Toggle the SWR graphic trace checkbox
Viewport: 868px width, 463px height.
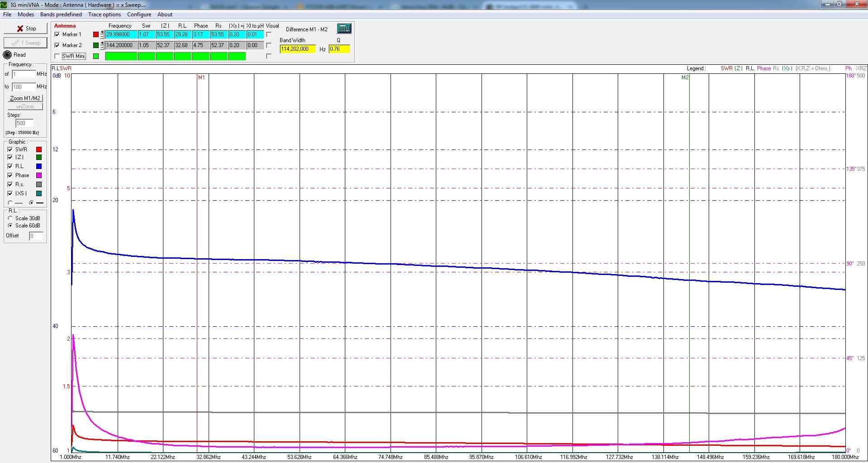point(10,150)
